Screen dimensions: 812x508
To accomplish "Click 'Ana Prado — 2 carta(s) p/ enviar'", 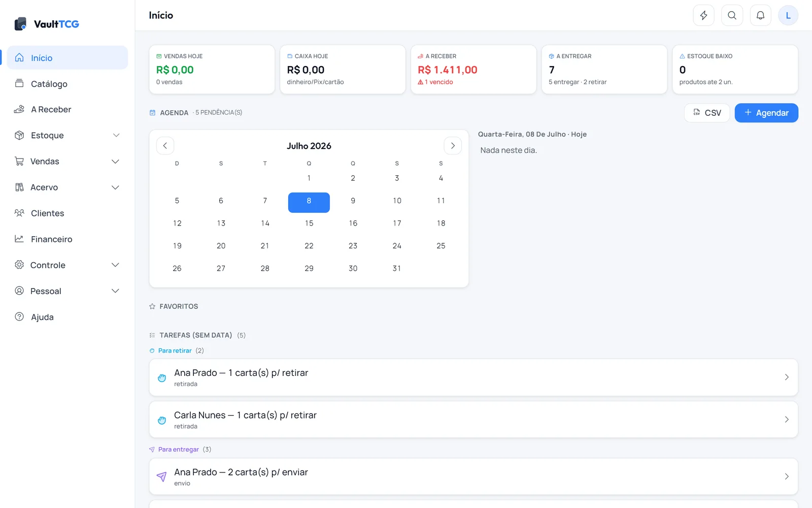I will tap(241, 472).
